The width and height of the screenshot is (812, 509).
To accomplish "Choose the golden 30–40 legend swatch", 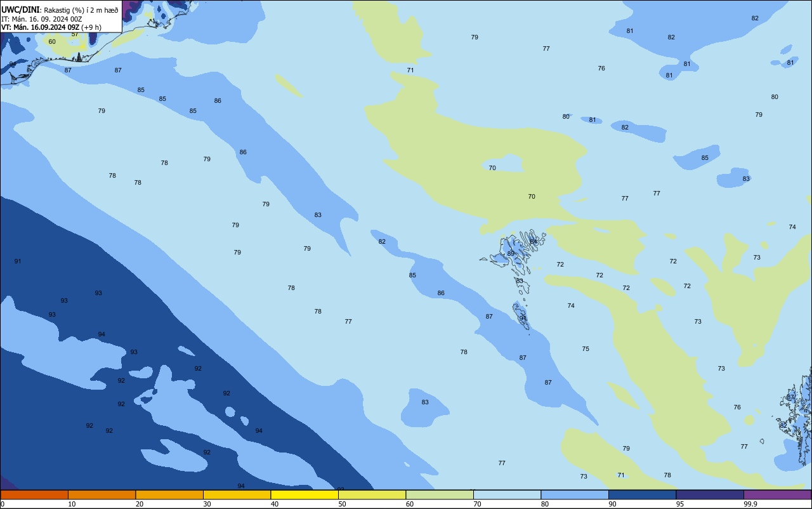I will point(237,494).
